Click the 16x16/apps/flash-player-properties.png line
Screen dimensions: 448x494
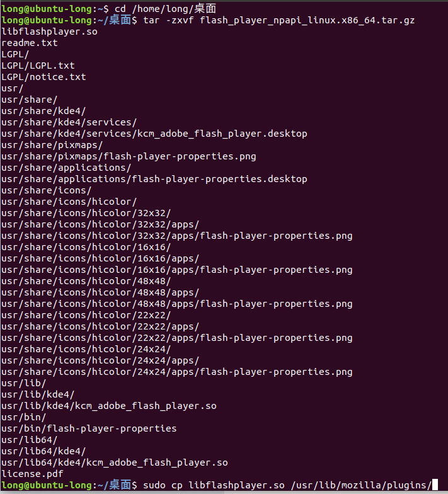(x=176, y=270)
